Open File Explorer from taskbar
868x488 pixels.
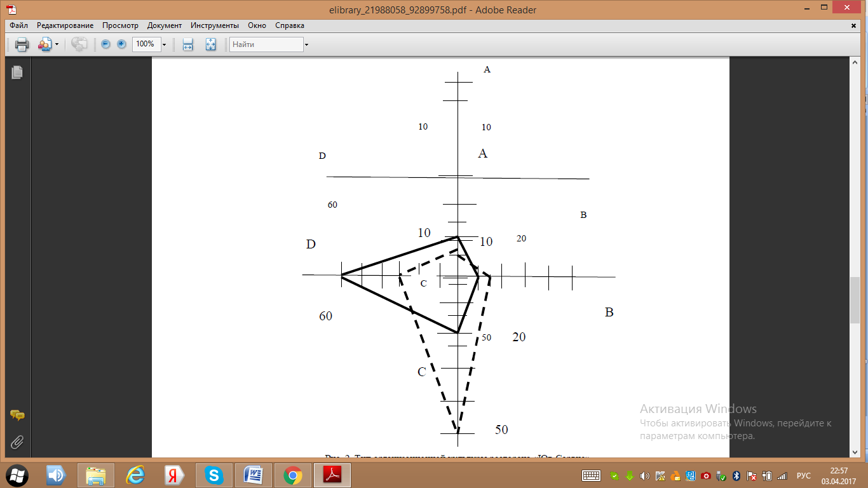pos(96,475)
